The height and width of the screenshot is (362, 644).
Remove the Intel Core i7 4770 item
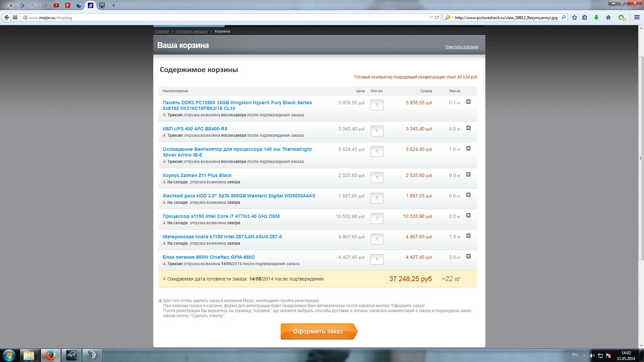pyautogui.click(x=468, y=216)
